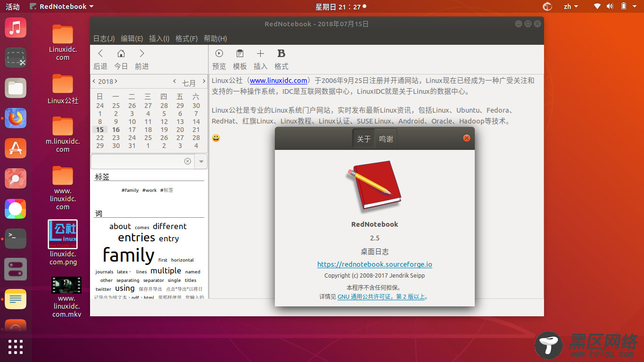This screenshot has height=362, width=644.
Task: Go to next year after 2018
Action: click(116, 81)
